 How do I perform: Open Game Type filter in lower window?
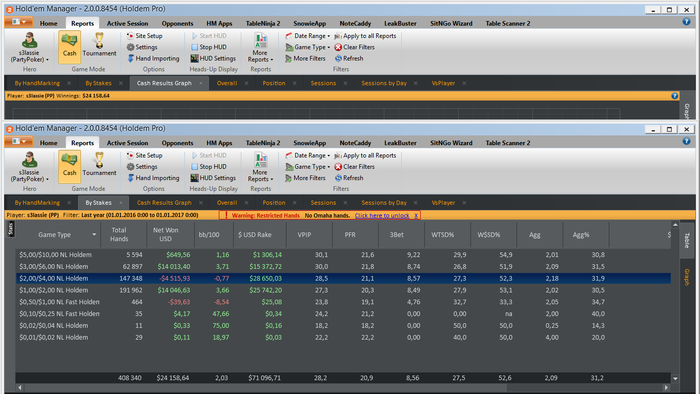tap(308, 166)
